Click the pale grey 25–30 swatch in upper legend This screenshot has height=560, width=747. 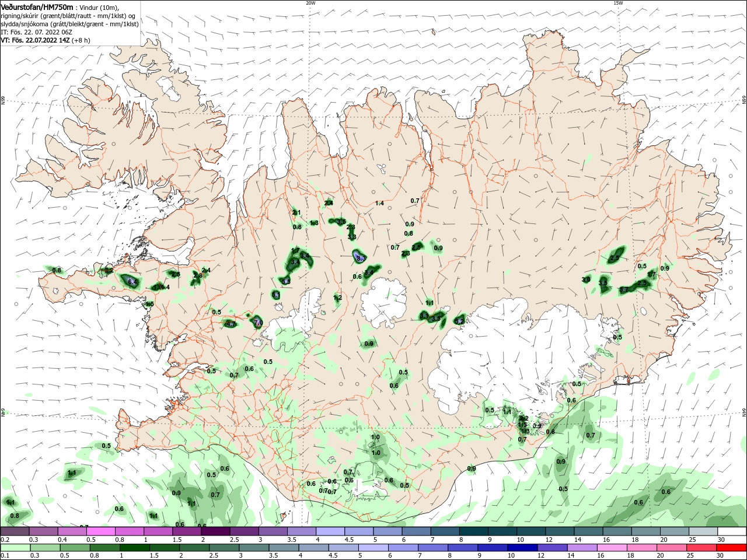coord(703,531)
